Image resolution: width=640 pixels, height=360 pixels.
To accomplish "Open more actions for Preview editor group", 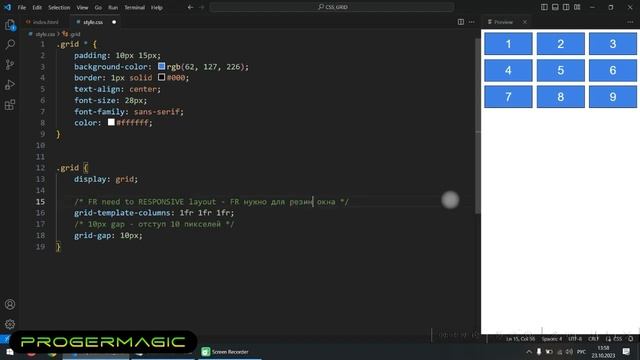I will pyautogui.click(x=630, y=22).
